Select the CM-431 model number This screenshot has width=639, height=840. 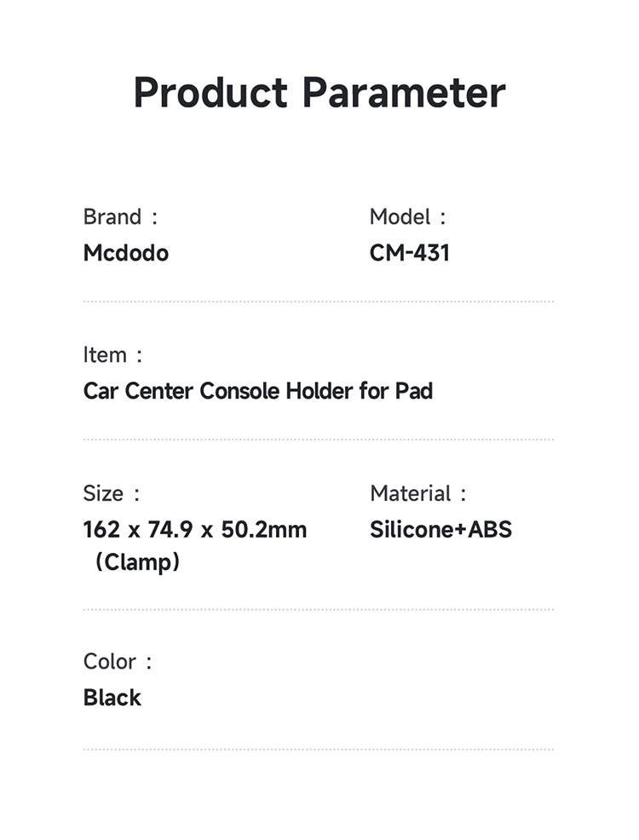[x=409, y=253]
